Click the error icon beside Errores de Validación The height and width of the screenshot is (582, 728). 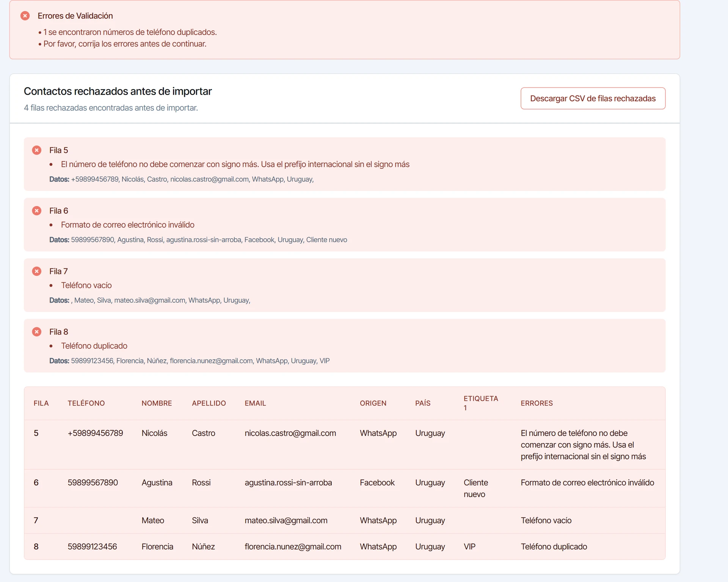pyautogui.click(x=25, y=16)
